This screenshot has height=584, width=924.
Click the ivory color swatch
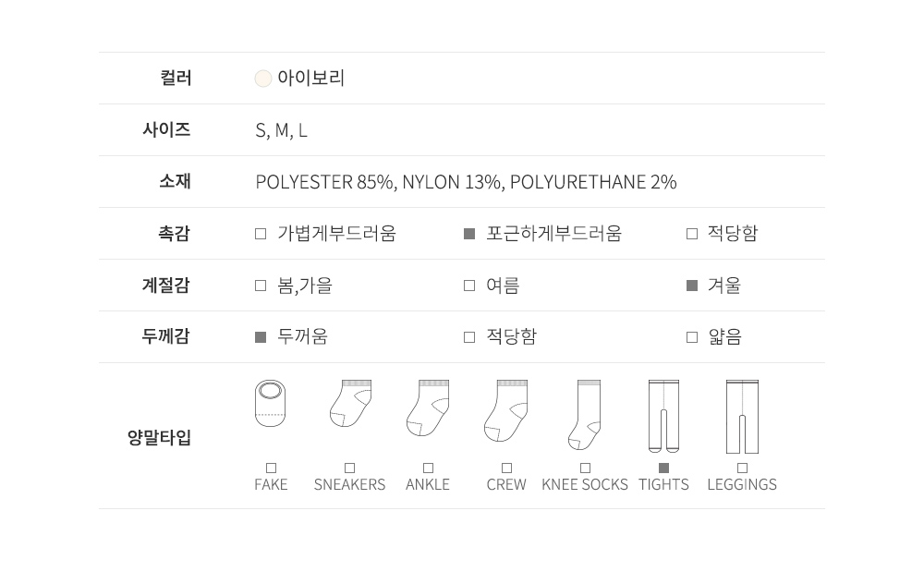(x=262, y=79)
